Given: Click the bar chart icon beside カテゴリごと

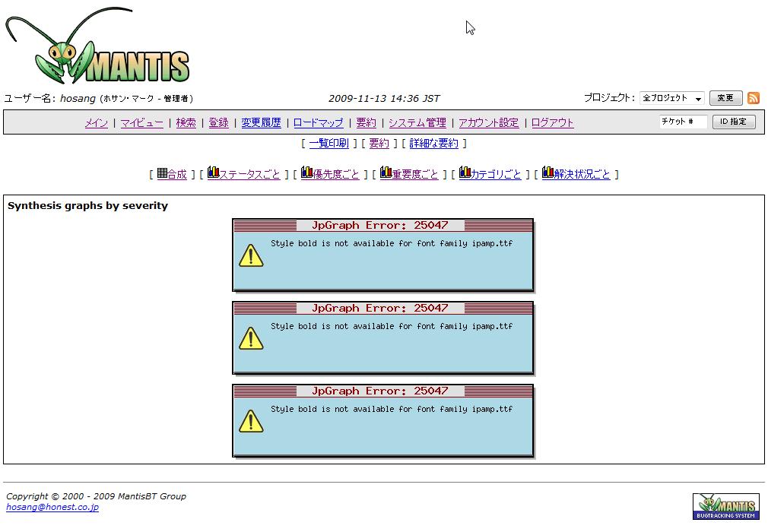Looking at the screenshot, I should pyautogui.click(x=465, y=173).
